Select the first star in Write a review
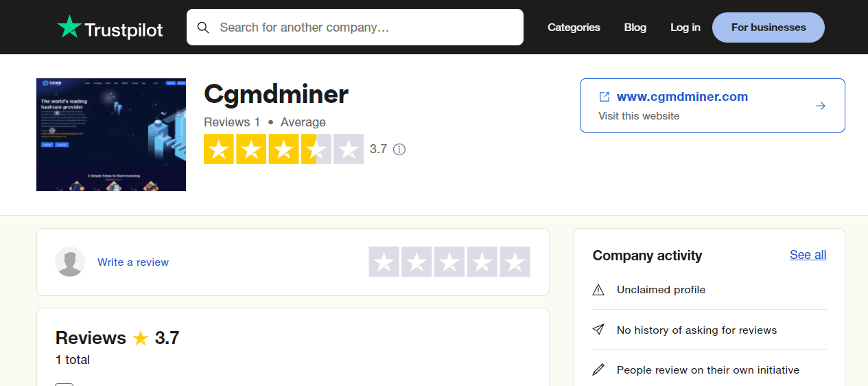Viewport: 868px width, 386px height. 384,262
